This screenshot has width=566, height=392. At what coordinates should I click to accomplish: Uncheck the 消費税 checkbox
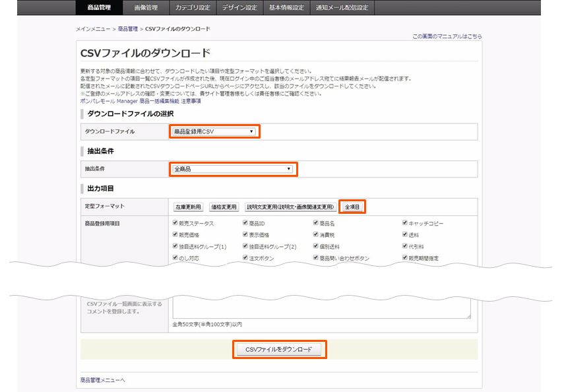click(315, 234)
